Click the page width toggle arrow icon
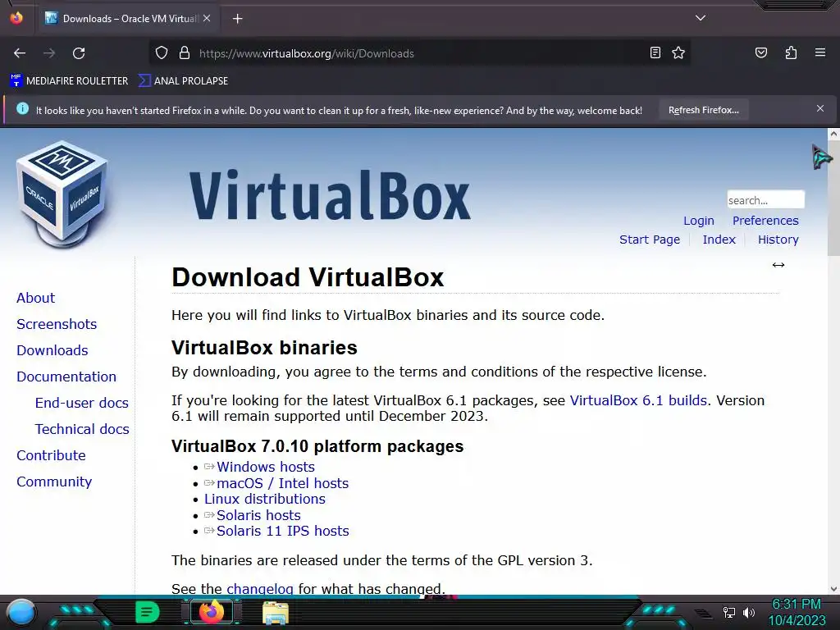The width and height of the screenshot is (840, 630). 778,265
